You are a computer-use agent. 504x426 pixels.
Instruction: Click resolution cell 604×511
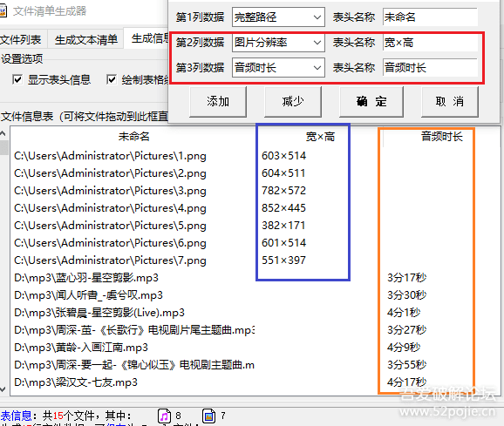click(x=283, y=173)
